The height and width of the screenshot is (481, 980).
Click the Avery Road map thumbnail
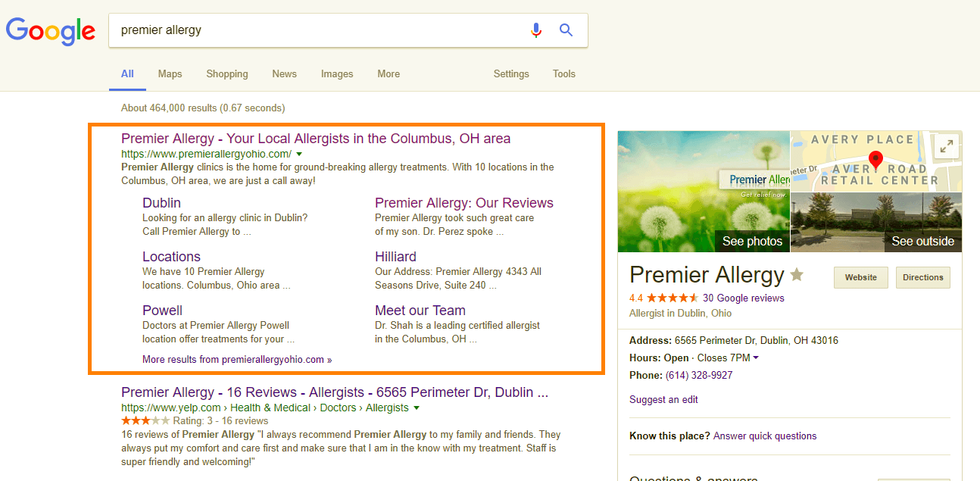[876, 161]
